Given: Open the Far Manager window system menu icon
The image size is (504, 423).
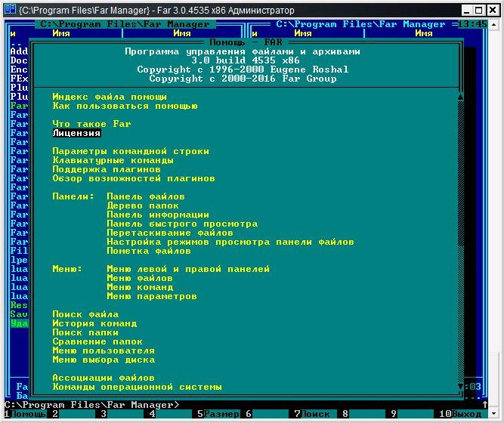Looking at the screenshot, I should pyautogui.click(x=10, y=9).
